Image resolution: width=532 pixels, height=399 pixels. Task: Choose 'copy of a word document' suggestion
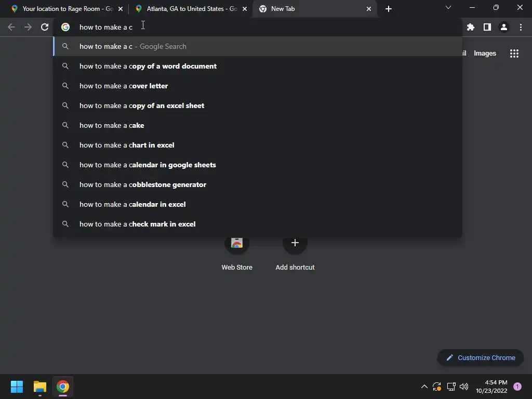258,66
